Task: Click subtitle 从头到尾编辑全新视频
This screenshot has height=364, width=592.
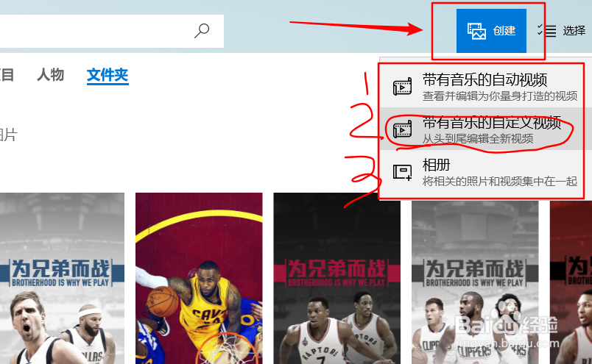Action: [x=478, y=139]
